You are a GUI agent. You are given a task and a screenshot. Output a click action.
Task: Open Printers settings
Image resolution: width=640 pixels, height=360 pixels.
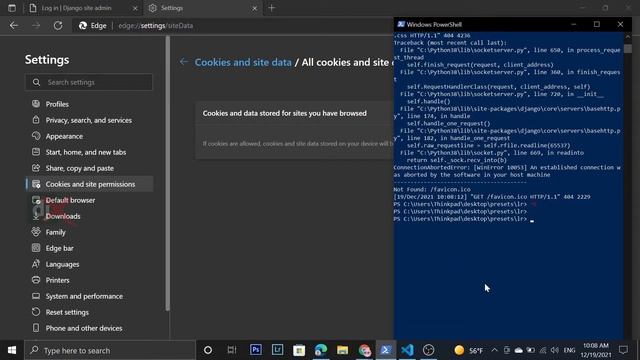58,280
